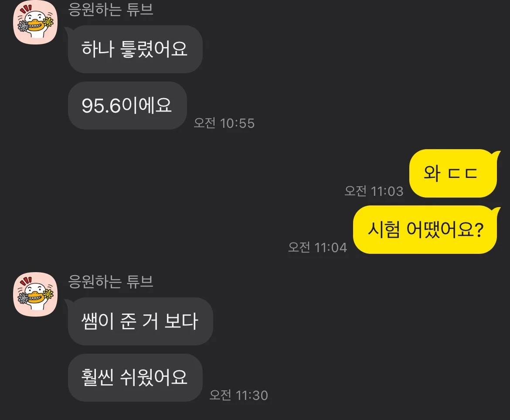Select the 쌤이 준 거 보다 message
Screen dimensions: 510x420
[x=140, y=321]
